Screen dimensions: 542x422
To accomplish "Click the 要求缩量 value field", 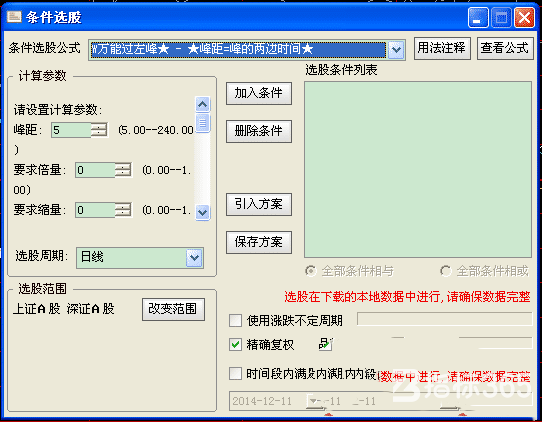I will pos(95,210).
